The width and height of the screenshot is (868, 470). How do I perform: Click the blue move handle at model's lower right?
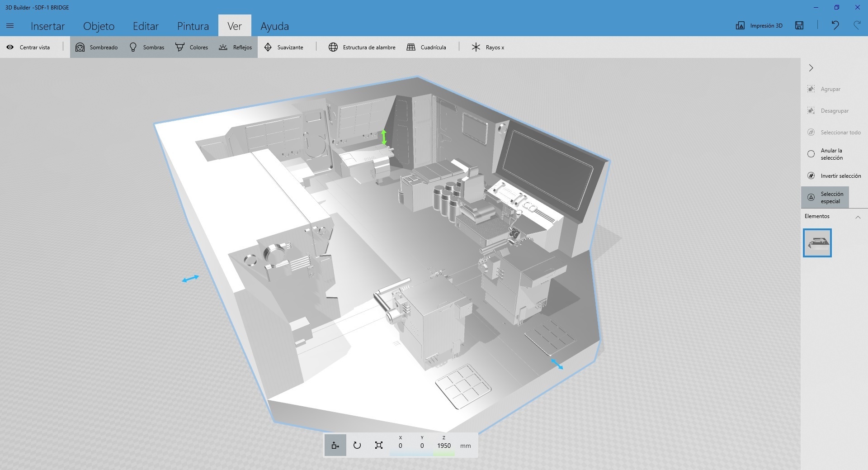coord(557,364)
